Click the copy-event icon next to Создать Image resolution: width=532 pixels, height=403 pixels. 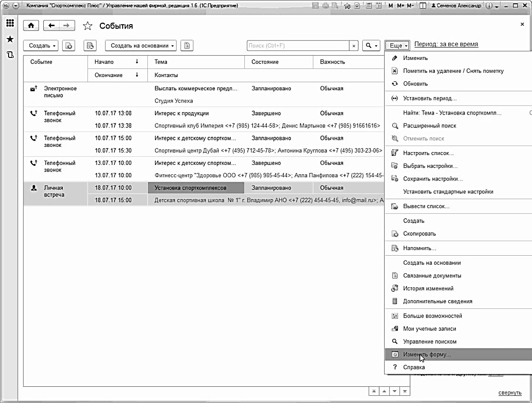(68, 46)
